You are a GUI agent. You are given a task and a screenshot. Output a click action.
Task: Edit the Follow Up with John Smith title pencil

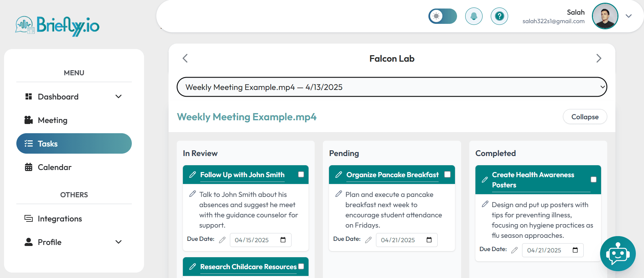point(192,175)
